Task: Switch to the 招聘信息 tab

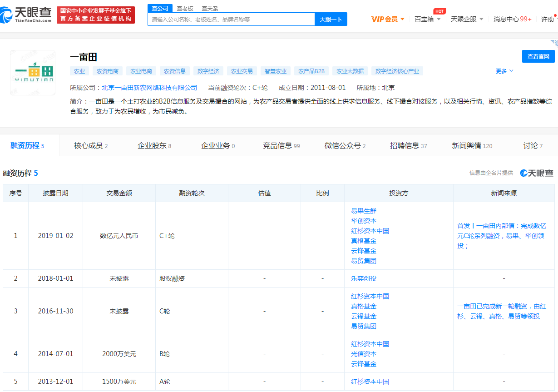Action: click(x=409, y=146)
